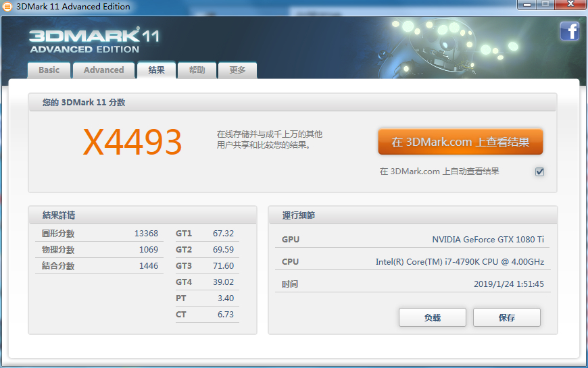Click the orange view results on 3DMark.com button
588x368 pixels.
(x=460, y=142)
